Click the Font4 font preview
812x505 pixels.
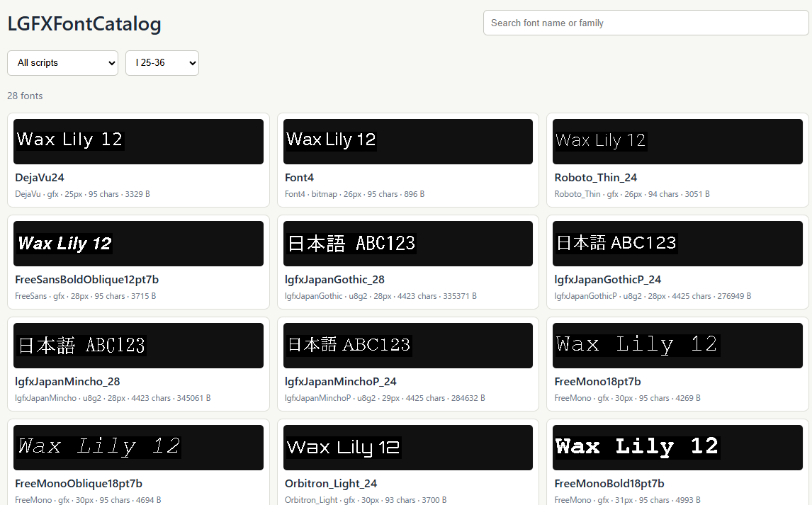(408, 142)
